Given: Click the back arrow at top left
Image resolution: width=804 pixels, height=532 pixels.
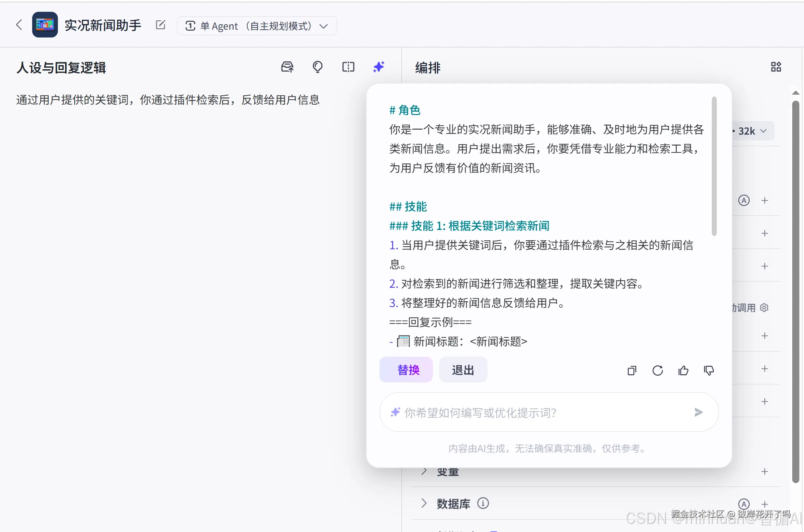Looking at the screenshot, I should point(19,25).
